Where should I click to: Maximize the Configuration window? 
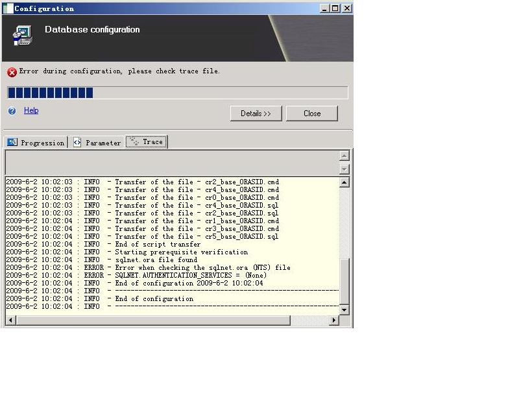pos(335,8)
